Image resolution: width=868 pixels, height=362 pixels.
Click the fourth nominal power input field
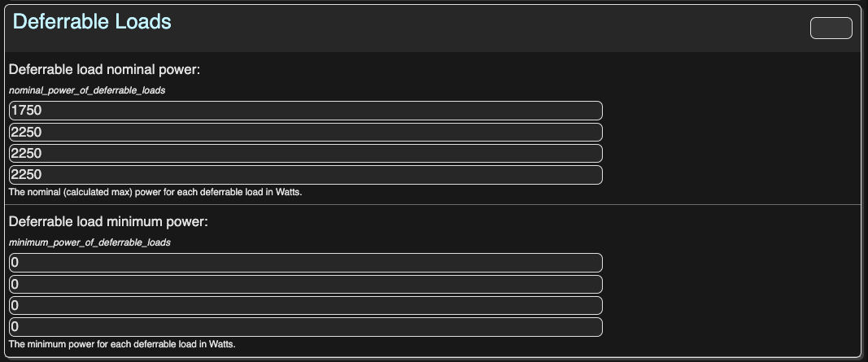coord(305,174)
